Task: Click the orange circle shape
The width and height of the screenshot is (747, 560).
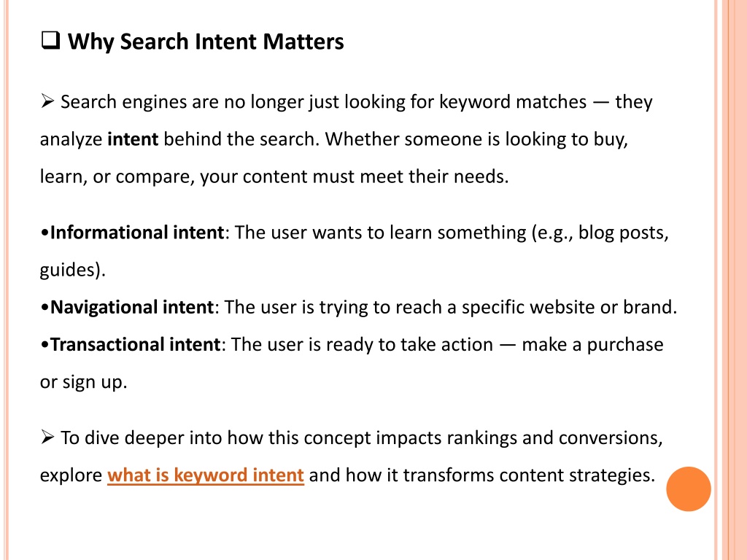Action: tap(689, 489)
